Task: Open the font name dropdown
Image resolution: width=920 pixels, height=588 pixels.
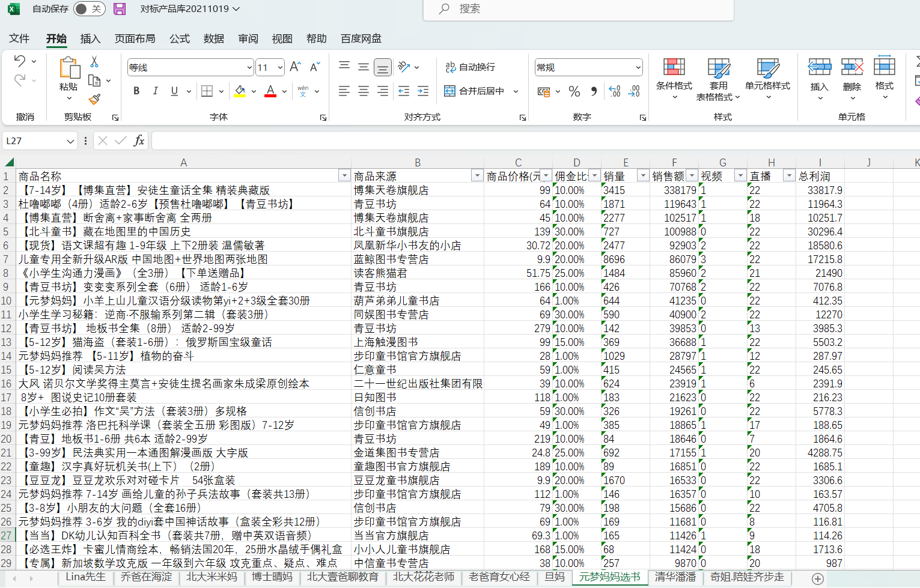Action: pyautogui.click(x=249, y=67)
